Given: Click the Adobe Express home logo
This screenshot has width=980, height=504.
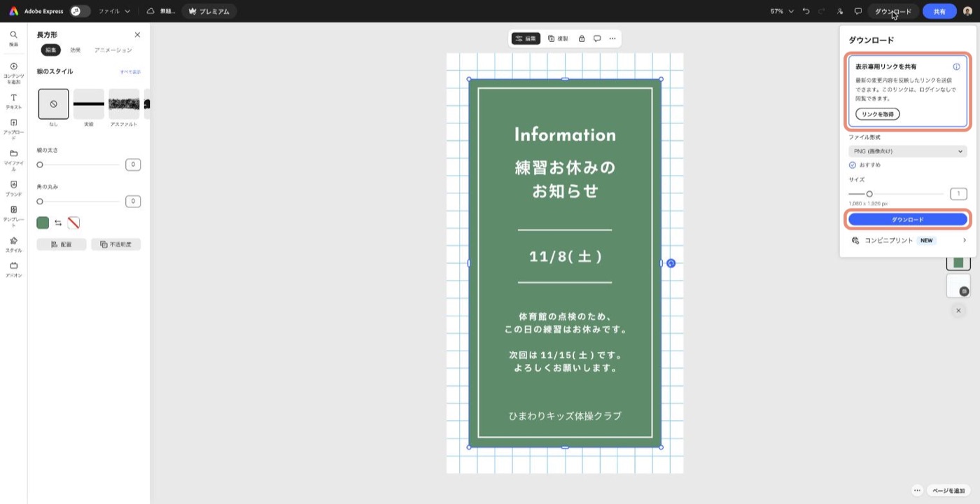Looking at the screenshot, I should point(13,11).
